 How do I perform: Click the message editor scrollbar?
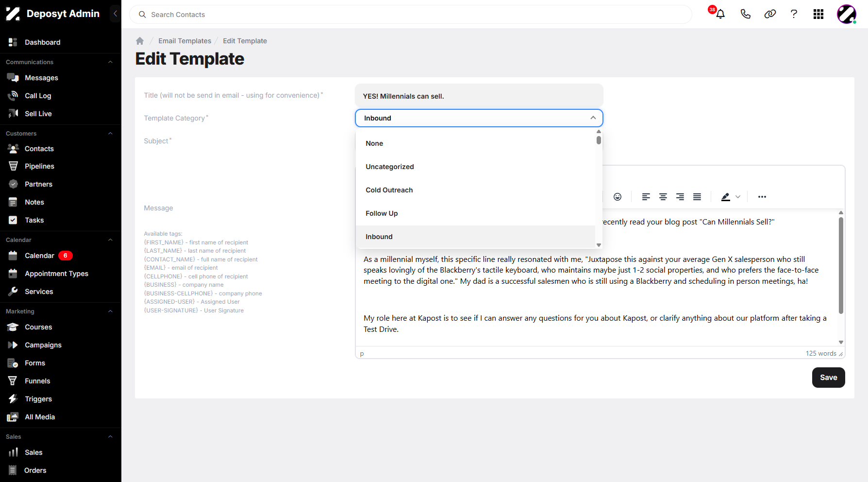(x=841, y=265)
